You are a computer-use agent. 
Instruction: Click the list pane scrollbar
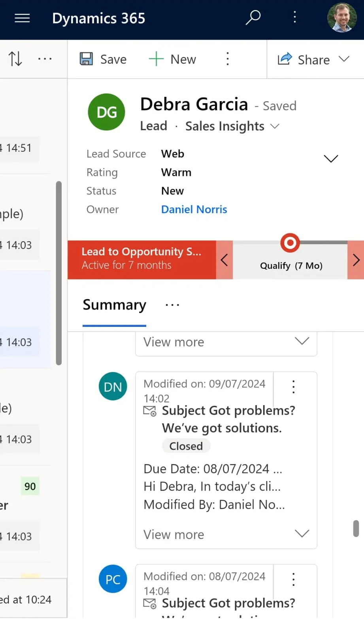(59, 273)
